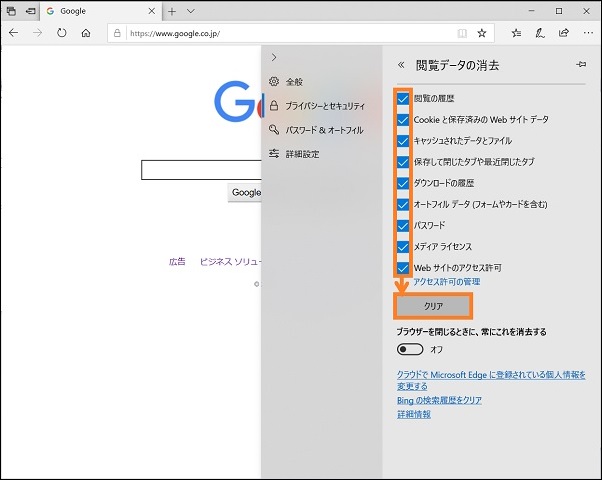Screen dimensions: 602x480
Task: Add page to favorites with star icon
Action: click(x=482, y=32)
